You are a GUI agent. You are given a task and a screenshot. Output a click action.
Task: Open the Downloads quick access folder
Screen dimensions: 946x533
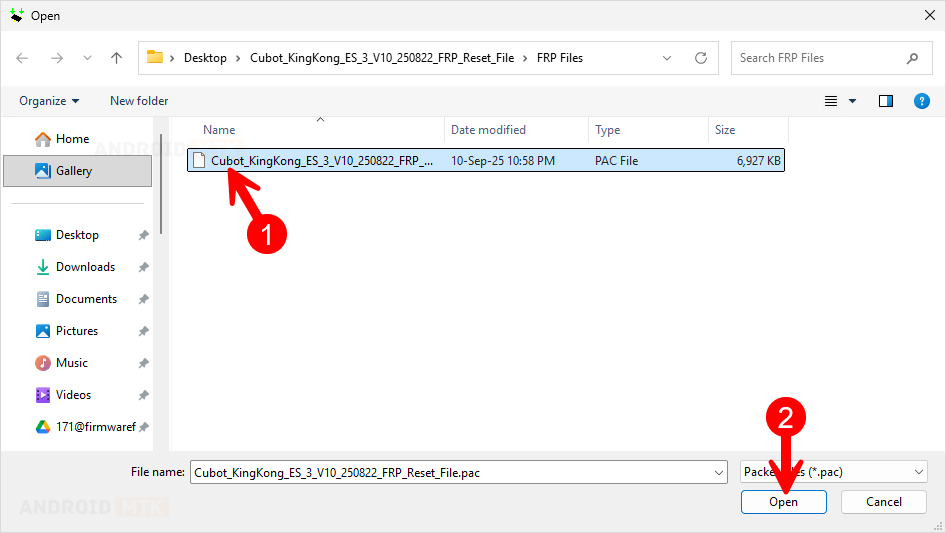(85, 267)
